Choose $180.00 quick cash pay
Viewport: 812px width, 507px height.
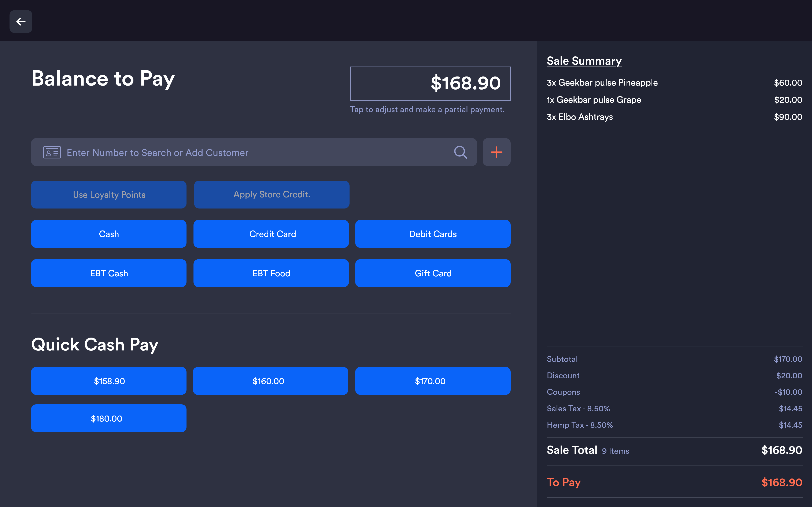[109, 418]
